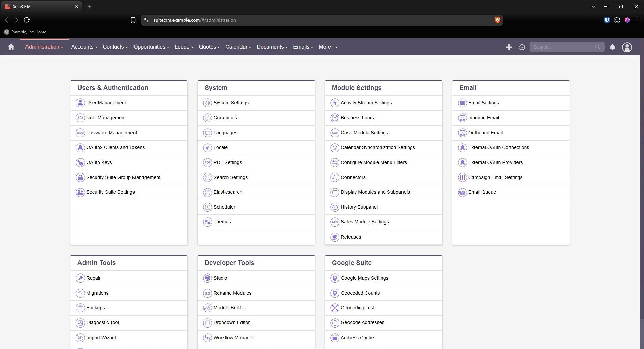Click the Repair wrench icon
The height and width of the screenshot is (349, 644).
click(x=80, y=278)
